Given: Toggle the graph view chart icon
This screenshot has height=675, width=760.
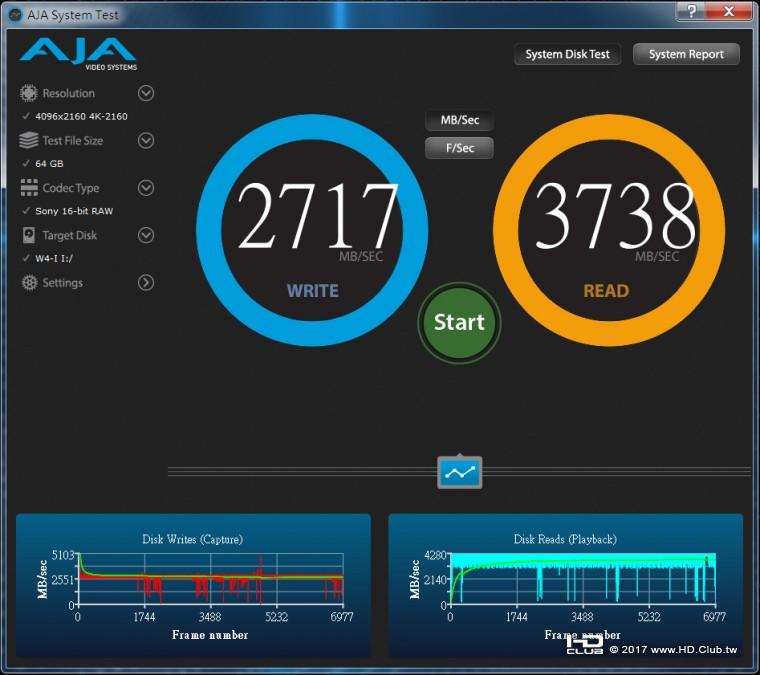Looking at the screenshot, I should point(460,472).
